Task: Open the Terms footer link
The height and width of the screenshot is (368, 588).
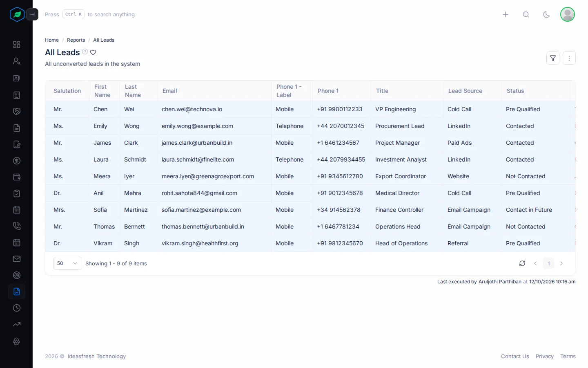Action: [x=568, y=357]
